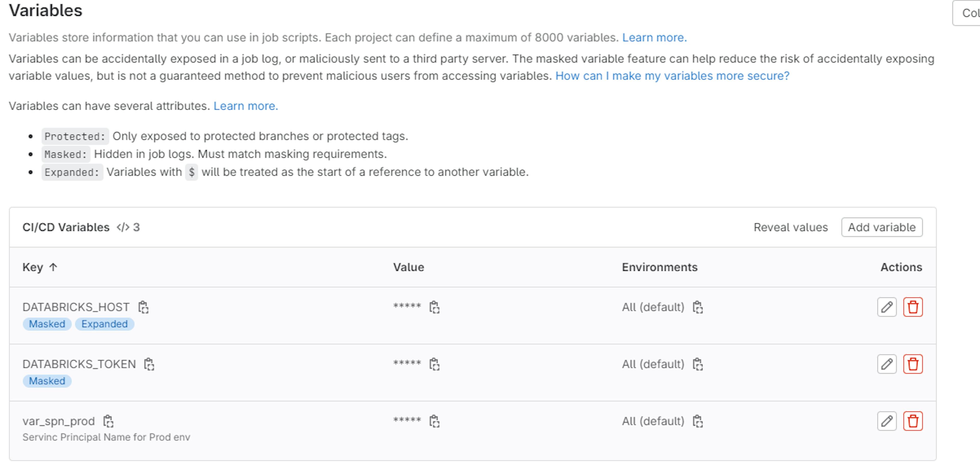
Task: Open the Learn more link about variable attributes
Action: [x=245, y=106]
